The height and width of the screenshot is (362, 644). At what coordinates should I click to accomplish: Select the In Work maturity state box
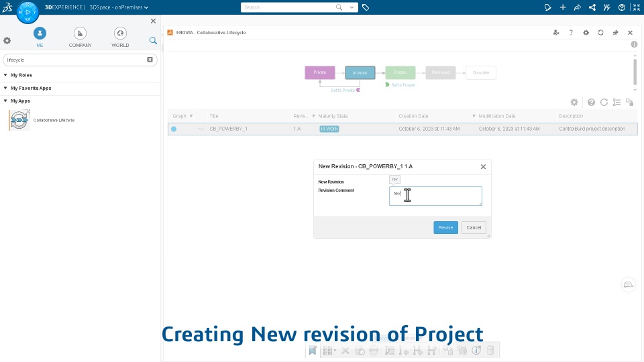pos(360,72)
